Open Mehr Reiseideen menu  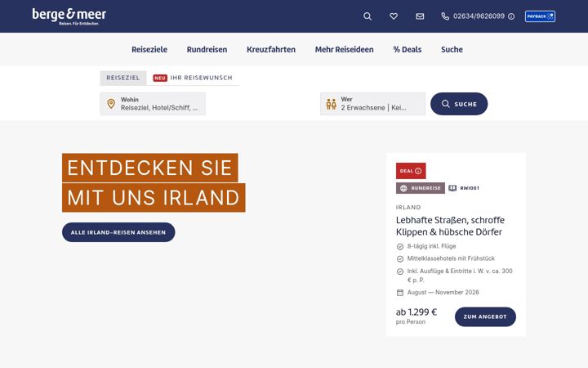(x=345, y=50)
